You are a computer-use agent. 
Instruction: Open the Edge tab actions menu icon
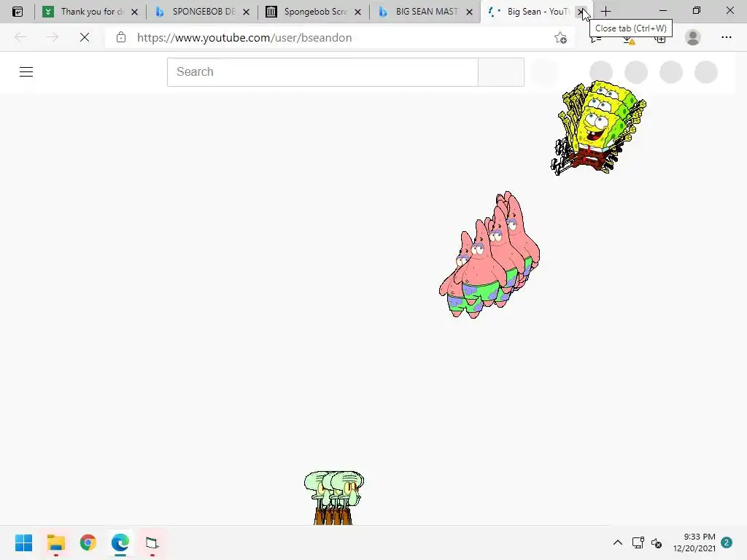pyautogui.click(x=18, y=12)
